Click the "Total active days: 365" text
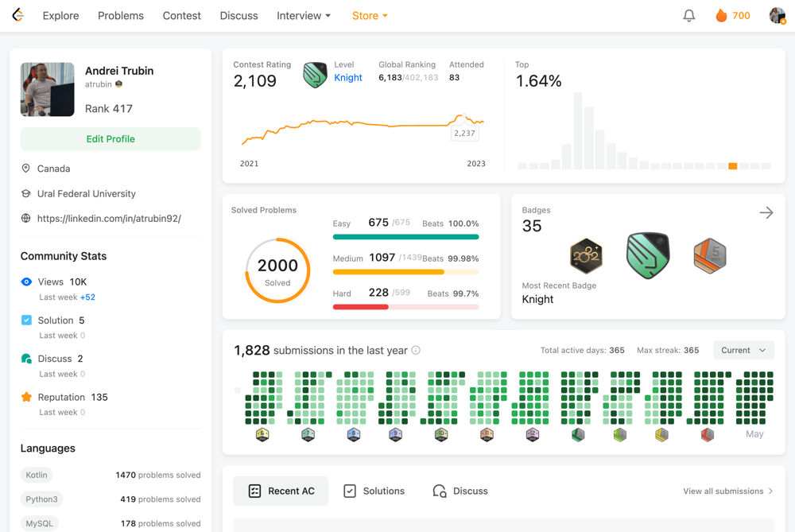The image size is (795, 532). 582,351
